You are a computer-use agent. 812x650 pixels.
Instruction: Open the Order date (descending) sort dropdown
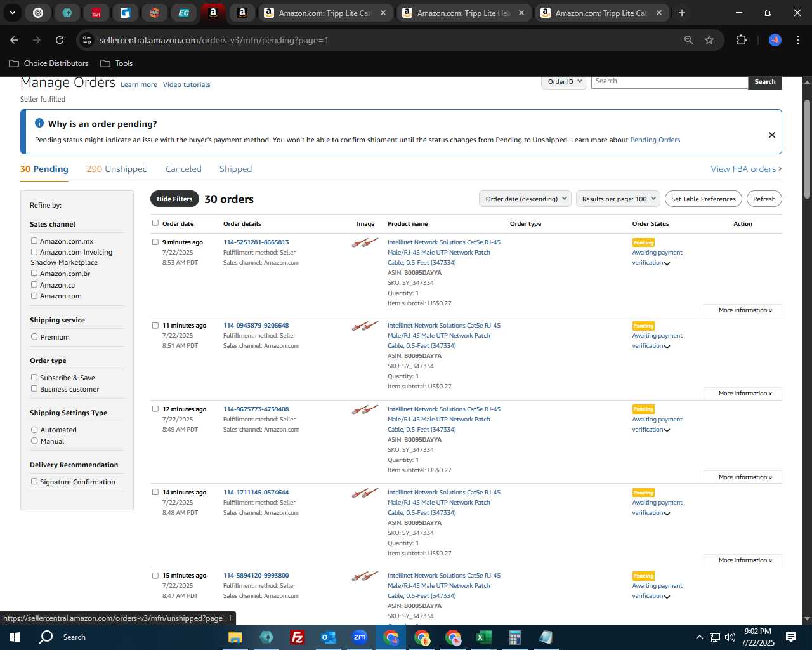(525, 199)
